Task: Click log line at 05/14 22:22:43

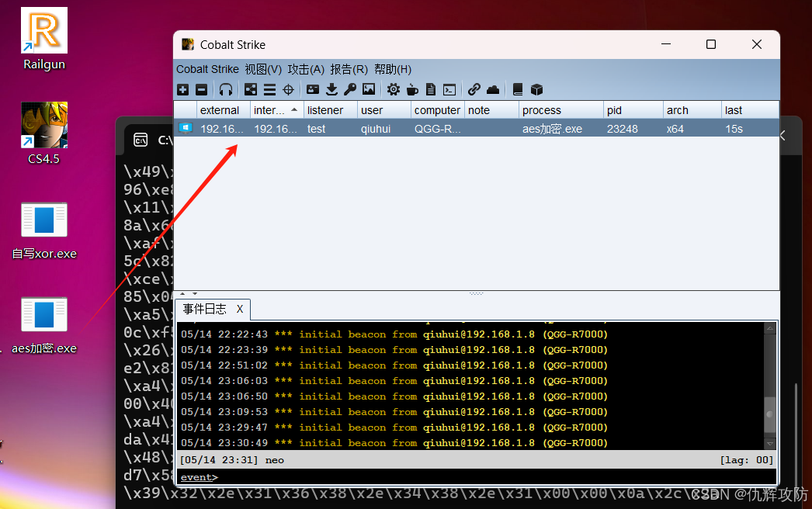Action: coord(394,334)
